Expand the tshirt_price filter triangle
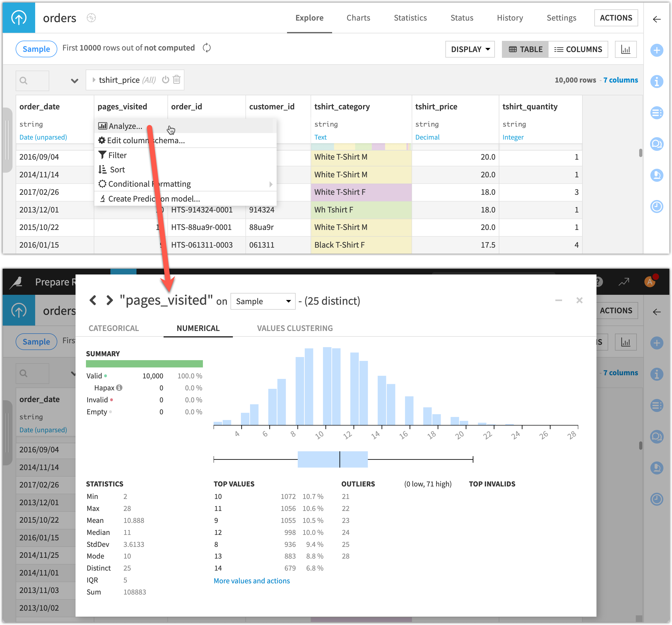Viewport: 672px width, 625px height. 94,80
